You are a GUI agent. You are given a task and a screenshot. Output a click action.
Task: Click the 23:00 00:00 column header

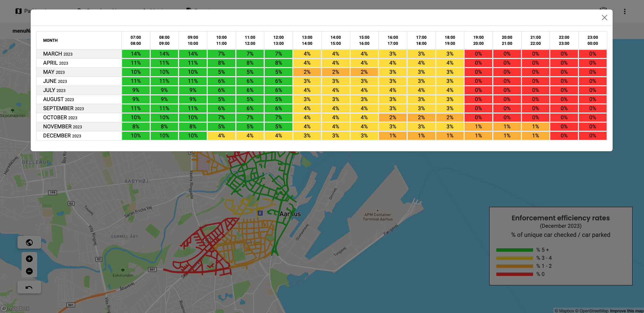pyautogui.click(x=593, y=40)
